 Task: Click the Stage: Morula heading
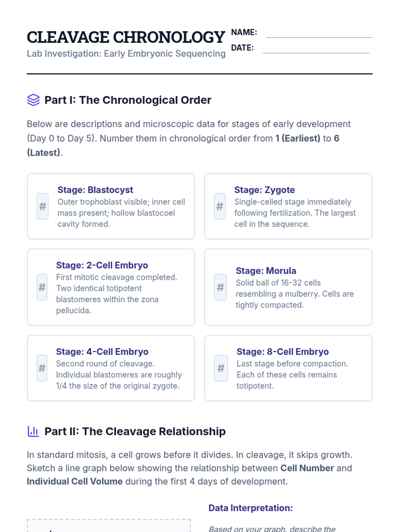[266, 271]
